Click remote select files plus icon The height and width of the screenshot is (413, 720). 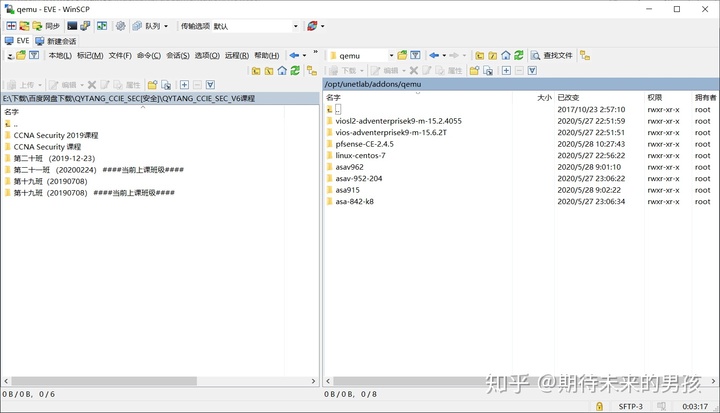(x=506, y=71)
